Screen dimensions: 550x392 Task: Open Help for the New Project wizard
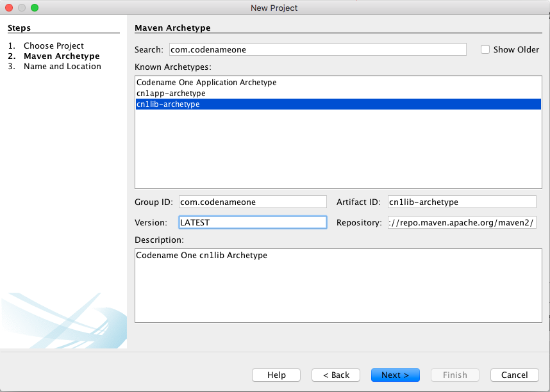click(276, 375)
